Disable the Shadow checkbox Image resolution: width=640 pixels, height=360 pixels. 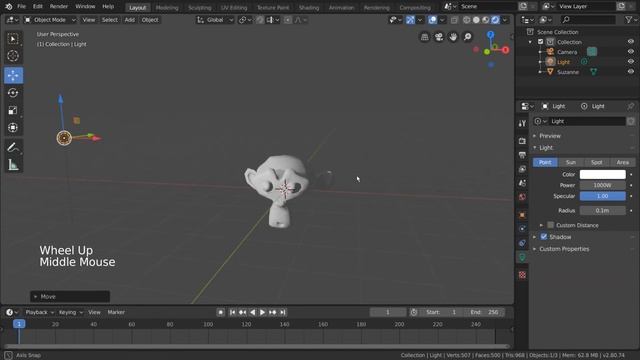click(544, 237)
